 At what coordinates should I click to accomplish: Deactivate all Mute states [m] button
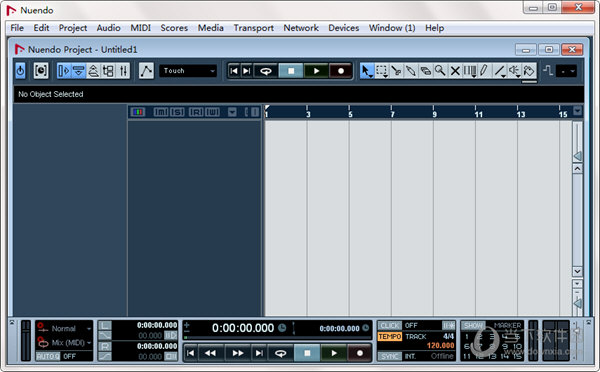pyautogui.click(x=161, y=112)
